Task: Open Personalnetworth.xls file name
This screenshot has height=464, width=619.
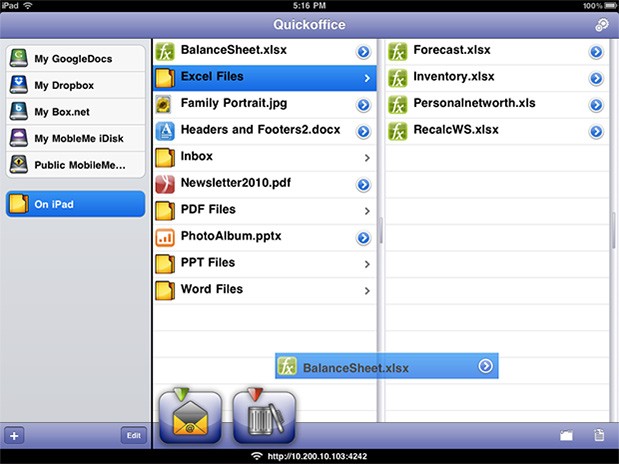Action: (x=475, y=103)
